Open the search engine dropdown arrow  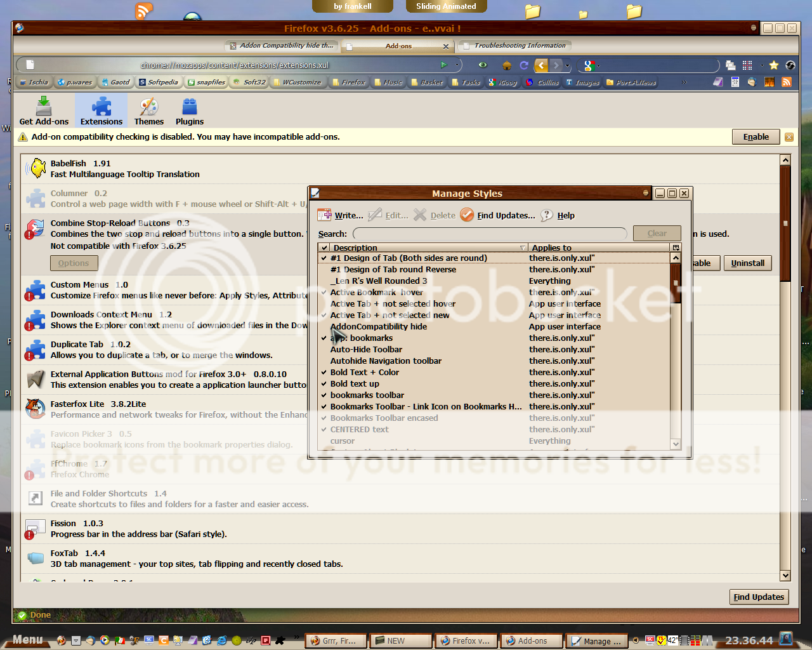[598, 65]
